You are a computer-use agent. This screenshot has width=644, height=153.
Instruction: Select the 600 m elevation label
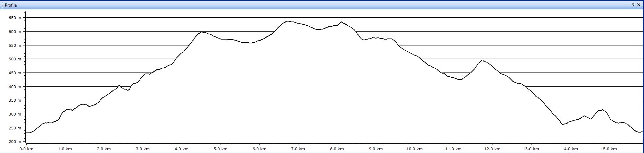15,32
